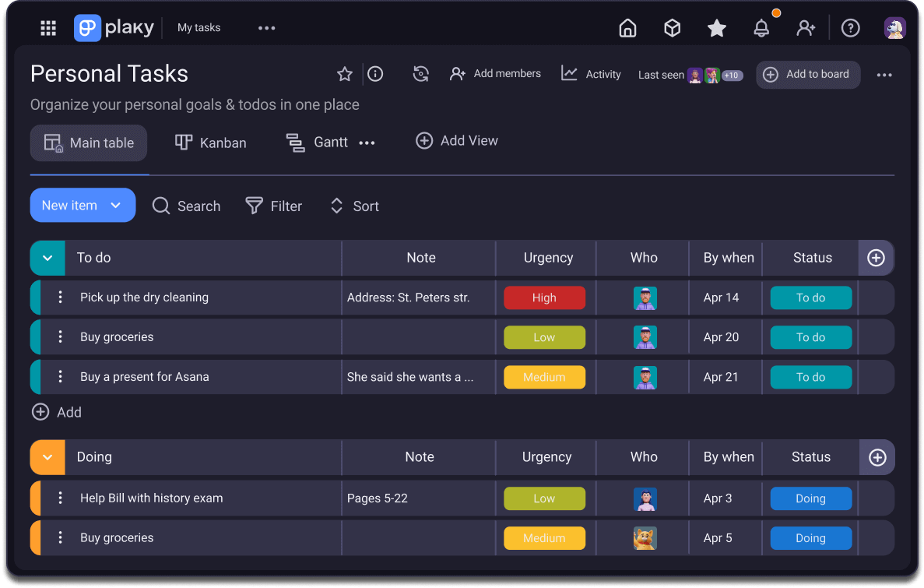
Task: Switch to the Kanban view
Action: pyautogui.click(x=210, y=143)
